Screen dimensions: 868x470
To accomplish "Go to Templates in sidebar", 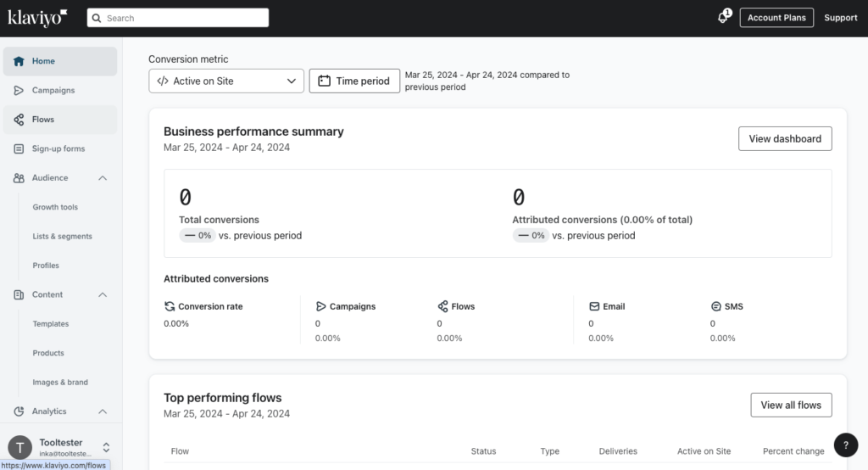I will (x=51, y=324).
